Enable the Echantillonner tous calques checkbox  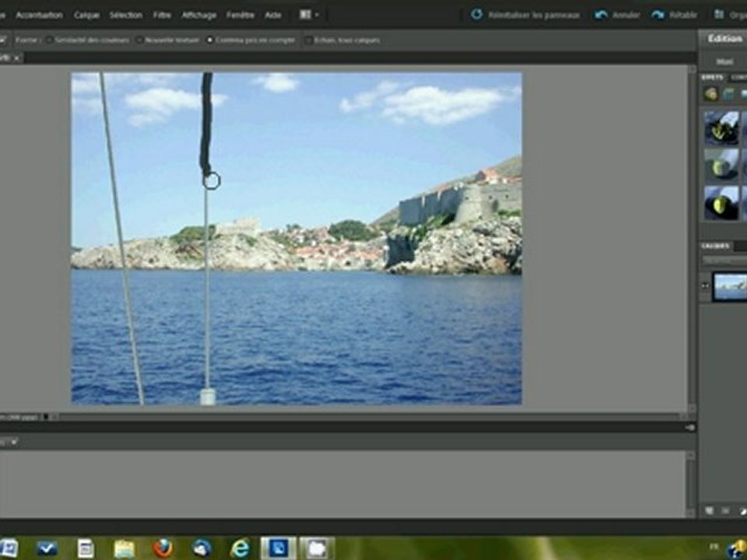(308, 40)
